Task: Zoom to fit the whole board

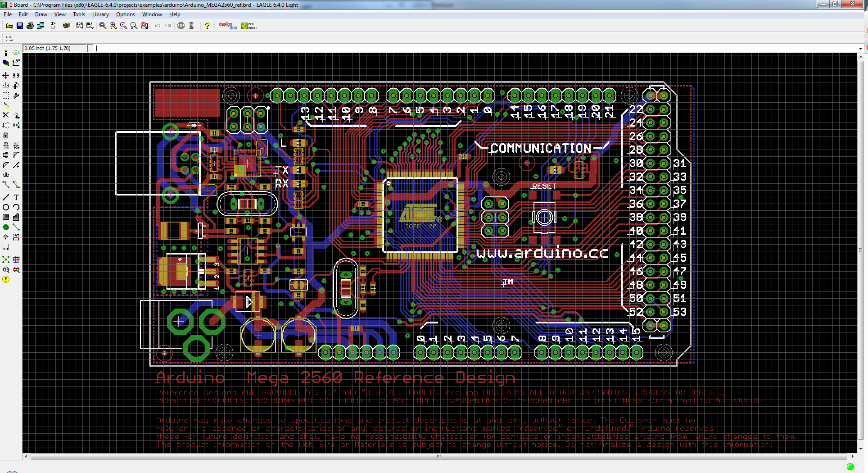Action: 103,26
